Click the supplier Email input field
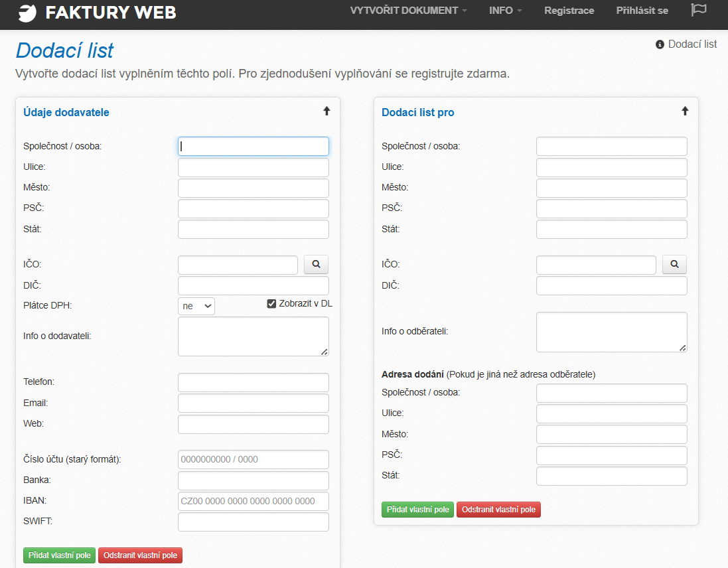The image size is (728, 568). tap(253, 403)
